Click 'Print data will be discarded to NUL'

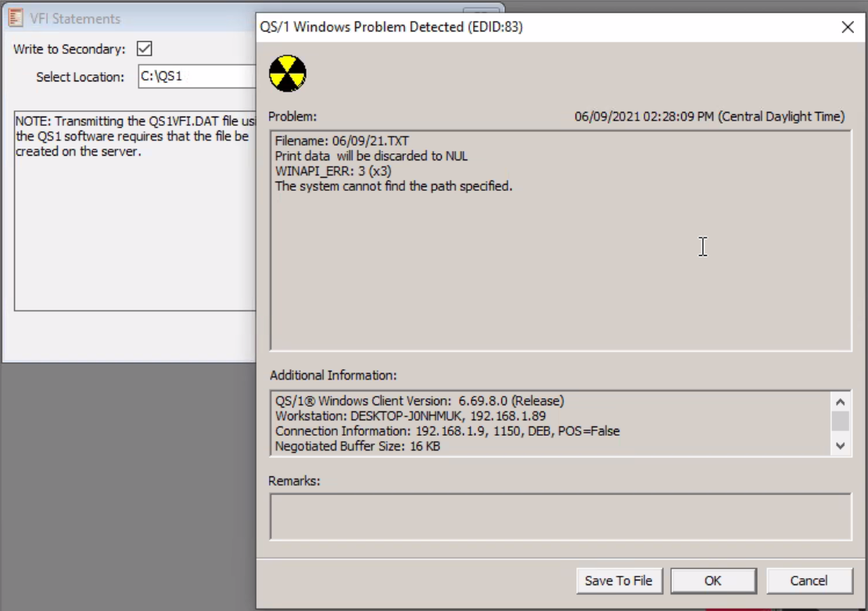[371, 156]
